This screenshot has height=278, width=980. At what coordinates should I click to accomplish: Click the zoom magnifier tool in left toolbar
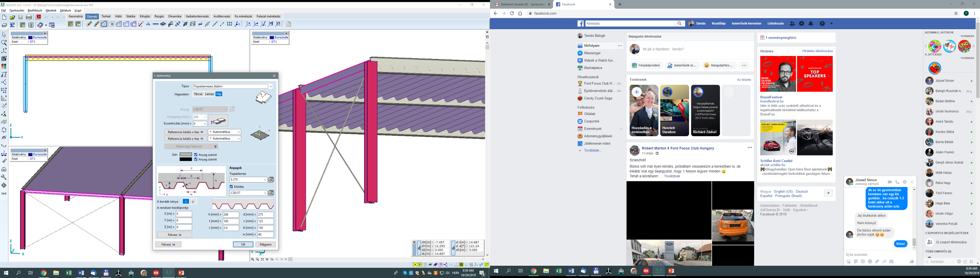tap(4, 43)
